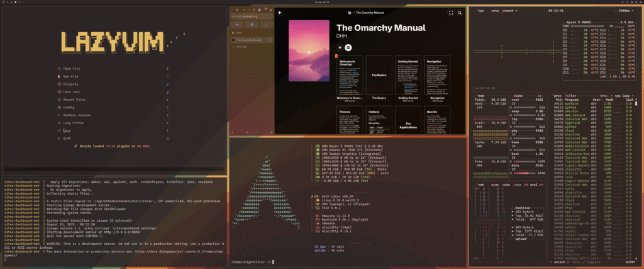Click the fish prompt in fastfetch terminal
Image resolution: width=644 pixels, height=269 pixels.
pos(250,261)
